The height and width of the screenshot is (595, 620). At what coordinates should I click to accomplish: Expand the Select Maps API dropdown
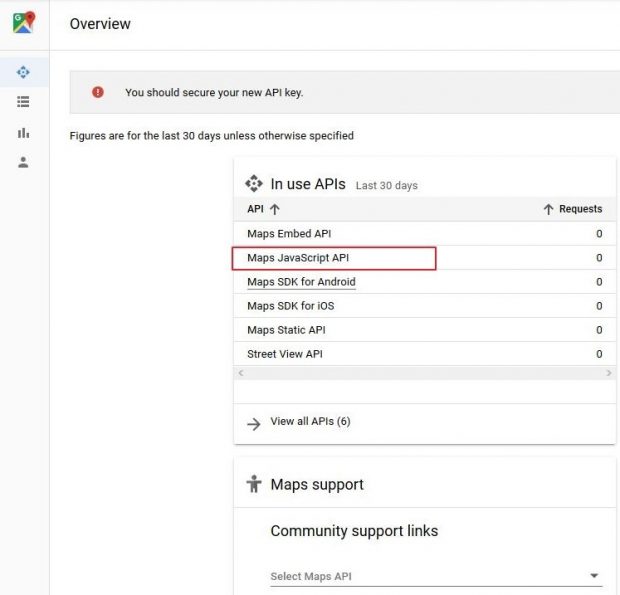(x=594, y=576)
